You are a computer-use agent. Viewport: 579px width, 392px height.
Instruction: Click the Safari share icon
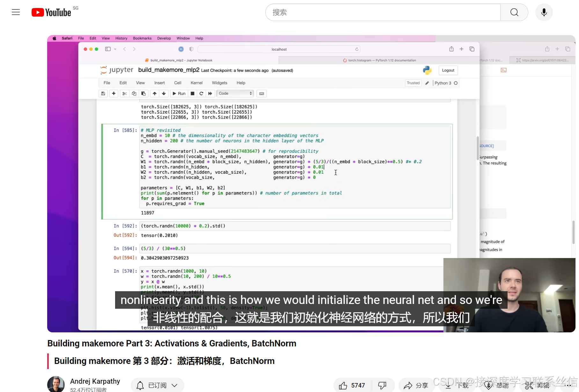coord(451,49)
